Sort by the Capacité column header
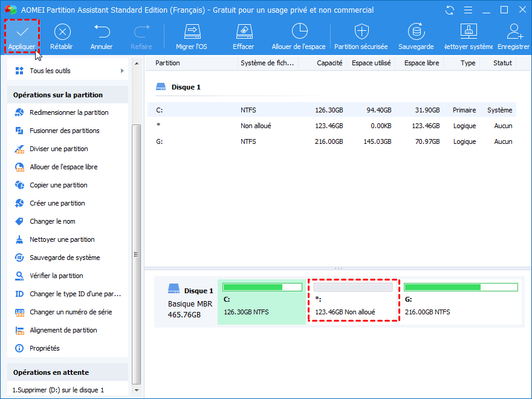Image resolution: width=532 pixels, height=399 pixels. coord(329,63)
